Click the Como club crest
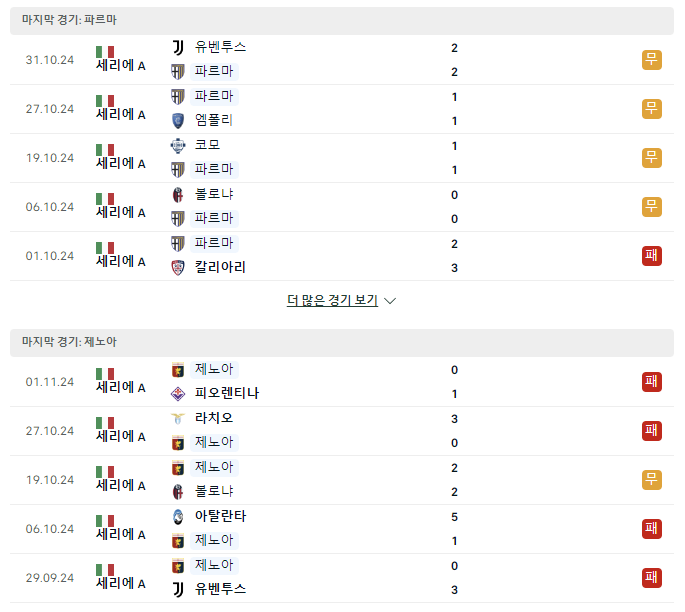The height and width of the screenshot is (612, 685). 178,145
